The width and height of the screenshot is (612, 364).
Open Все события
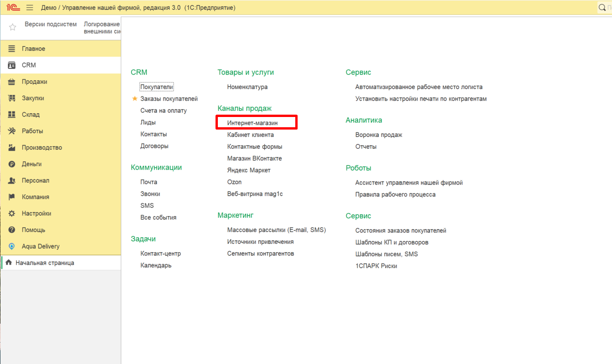pyautogui.click(x=158, y=218)
